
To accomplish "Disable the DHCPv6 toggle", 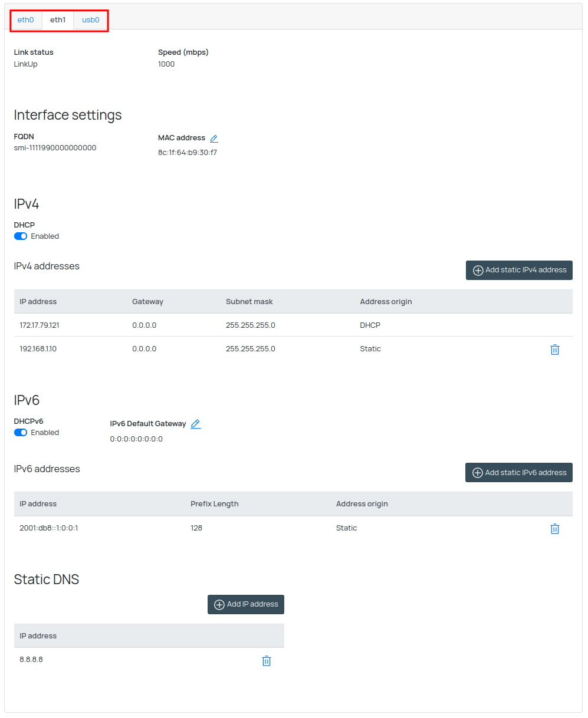I will pyautogui.click(x=21, y=433).
